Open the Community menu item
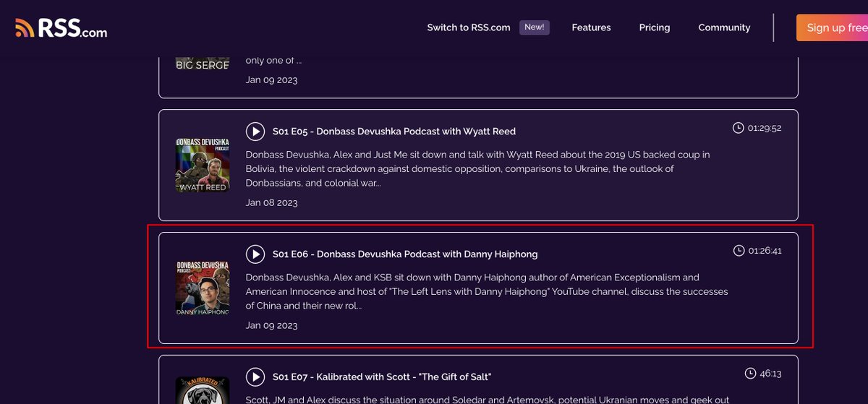This screenshot has height=404, width=868. coord(724,27)
